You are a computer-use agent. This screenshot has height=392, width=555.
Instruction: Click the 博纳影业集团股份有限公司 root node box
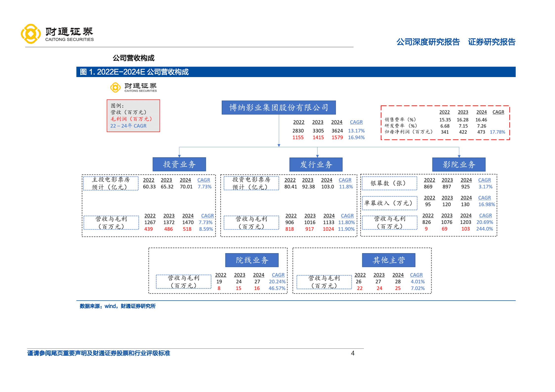[x=279, y=107]
